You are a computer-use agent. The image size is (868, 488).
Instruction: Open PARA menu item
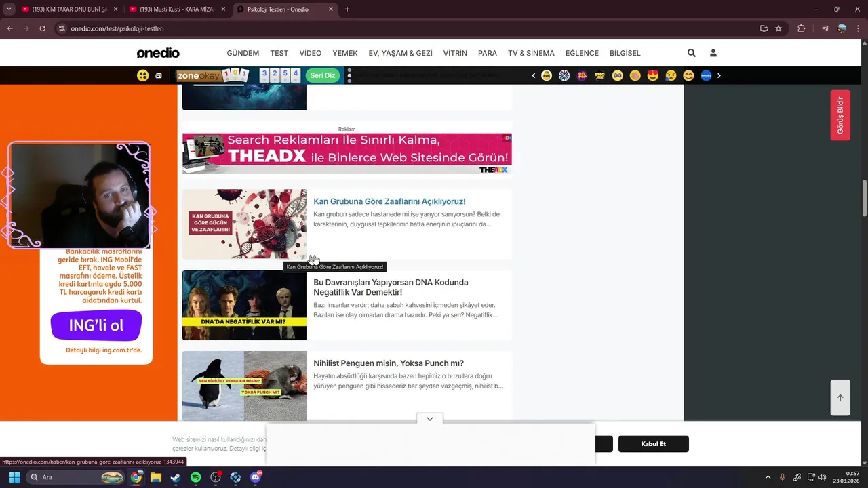point(488,53)
